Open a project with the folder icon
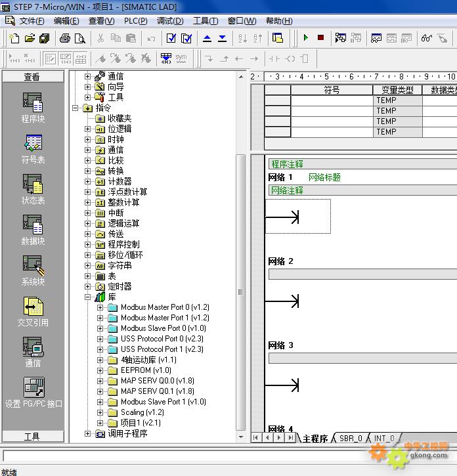The width and height of the screenshot is (457, 476). coord(30,38)
